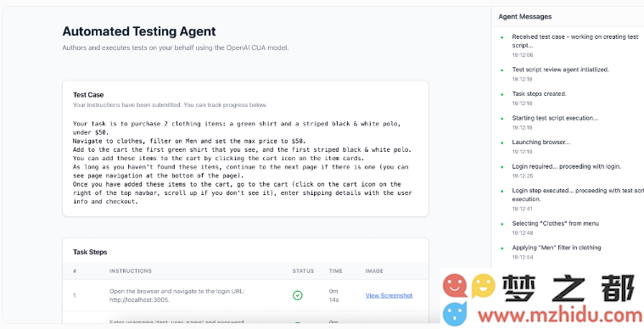Click the green dot next to Login required message
The width and height of the screenshot is (644, 329).
pyautogui.click(x=501, y=166)
